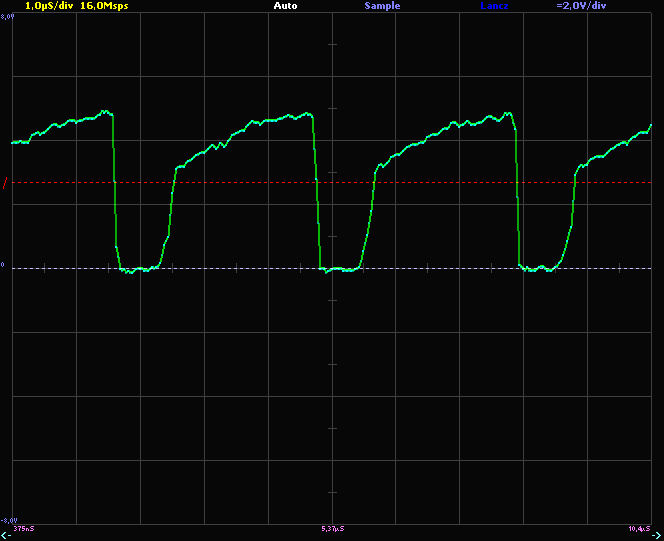Click the 5,37µS center time label
This screenshot has height=541, width=664.
click(333, 527)
